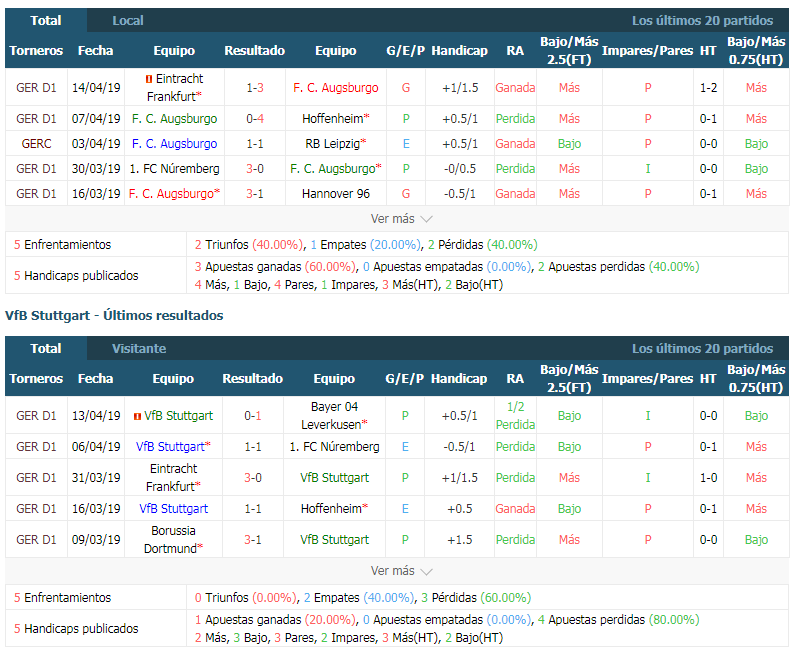This screenshot has height=648, width=791.
Task: Click handicap +1.5 on Dortmund row
Action: pos(460,540)
